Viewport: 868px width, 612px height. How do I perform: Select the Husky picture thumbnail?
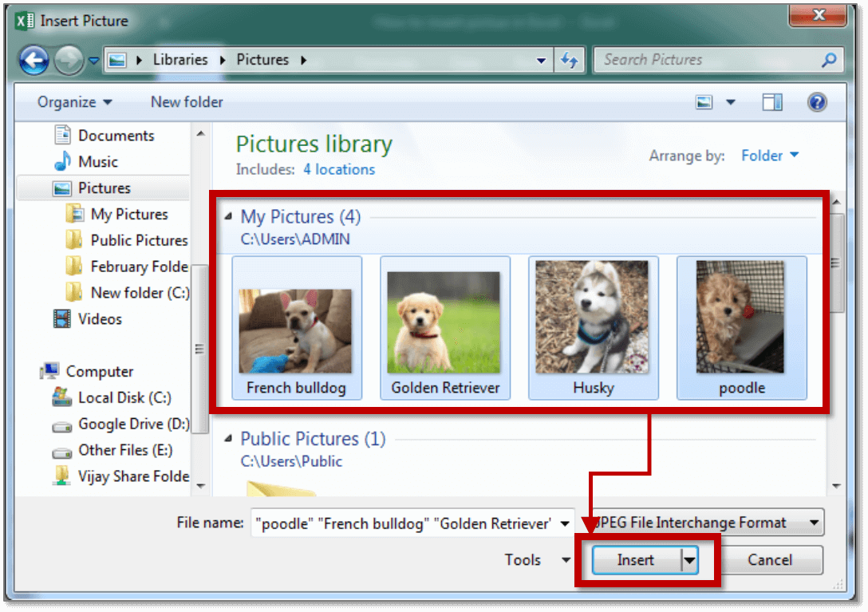coord(594,329)
